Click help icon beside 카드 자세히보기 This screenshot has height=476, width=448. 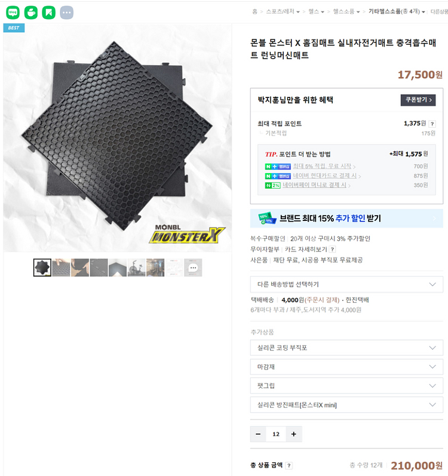(332, 249)
